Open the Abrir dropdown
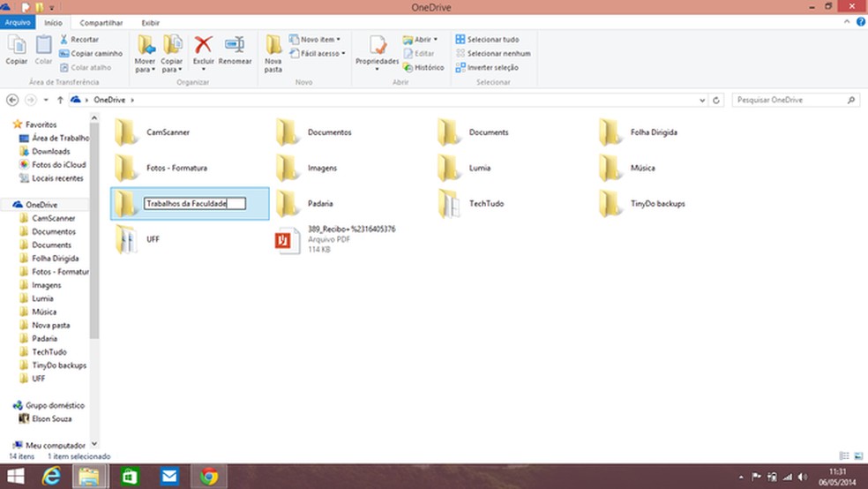Image resolution: width=868 pixels, height=489 pixels. [x=420, y=40]
